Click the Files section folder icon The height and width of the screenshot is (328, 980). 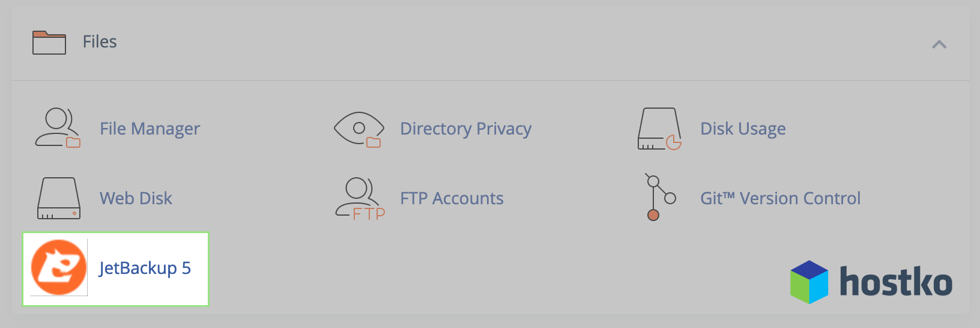pos(49,42)
